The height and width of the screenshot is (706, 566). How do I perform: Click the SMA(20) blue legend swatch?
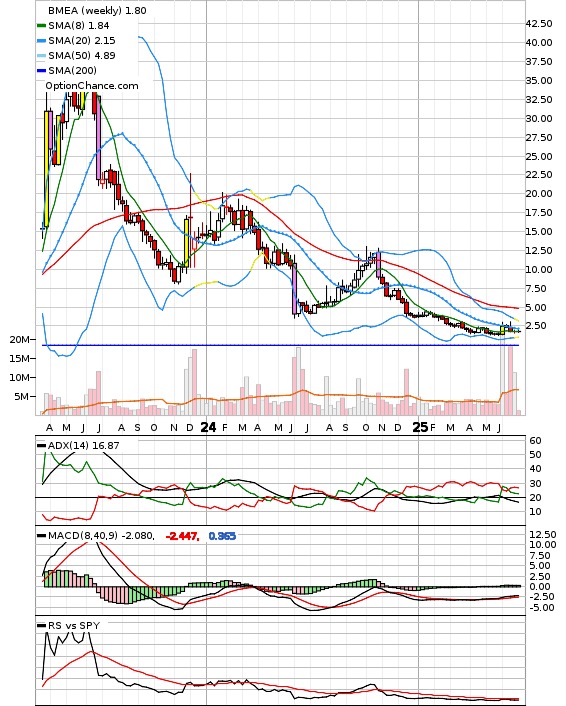pyautogui.click(x=41, y=41)
